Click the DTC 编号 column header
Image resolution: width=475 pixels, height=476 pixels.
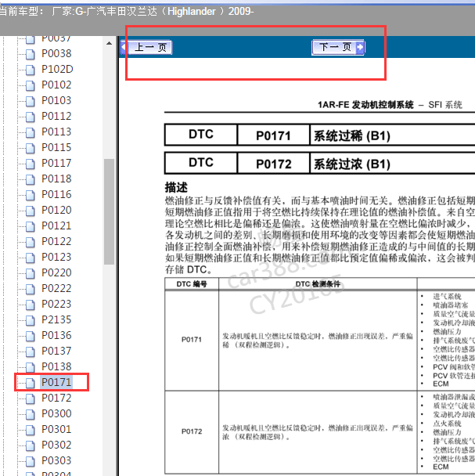192,284
